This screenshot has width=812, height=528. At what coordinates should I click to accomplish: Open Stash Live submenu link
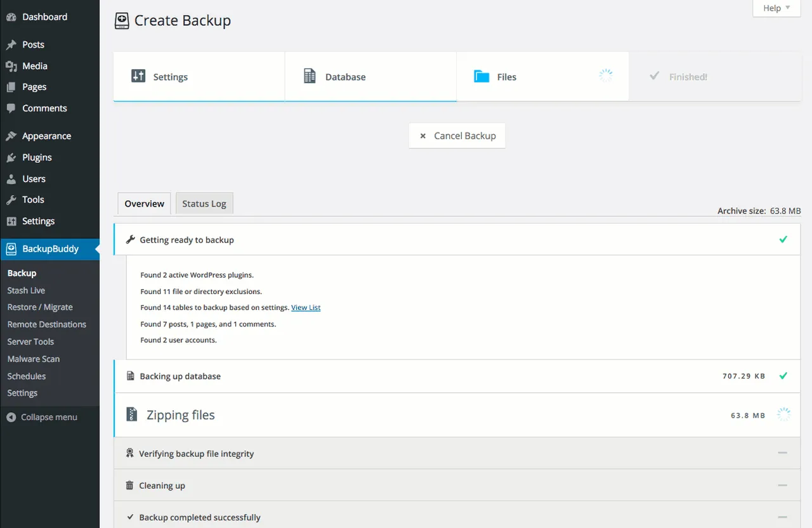click(26, 290)
